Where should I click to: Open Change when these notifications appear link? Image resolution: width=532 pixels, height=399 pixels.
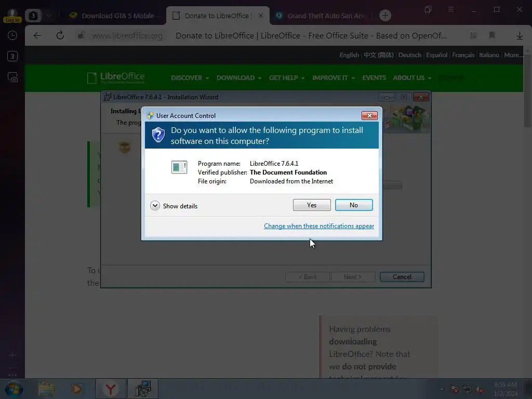[319, 226]
